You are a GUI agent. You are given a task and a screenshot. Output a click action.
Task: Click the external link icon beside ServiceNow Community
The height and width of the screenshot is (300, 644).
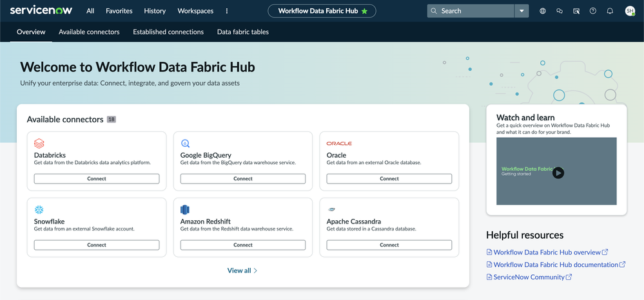pyautogui.click(x=569, y=277)
